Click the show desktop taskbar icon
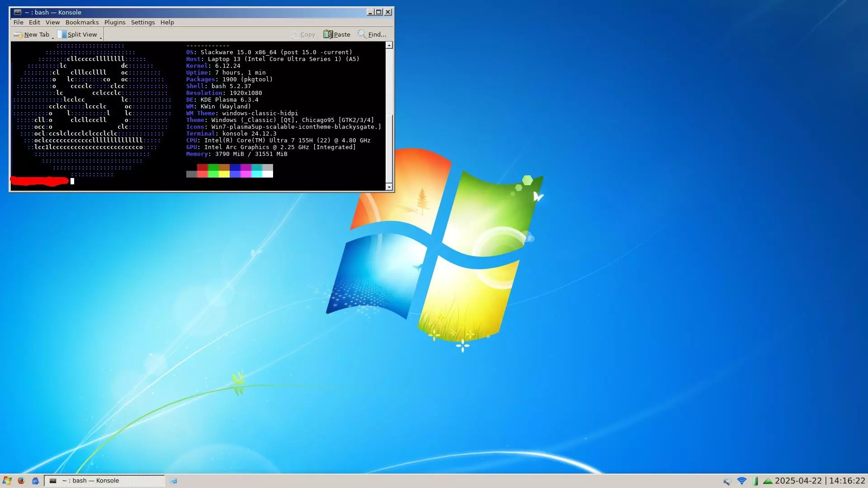This screenshot has width=868, height=488. [173, 481]
